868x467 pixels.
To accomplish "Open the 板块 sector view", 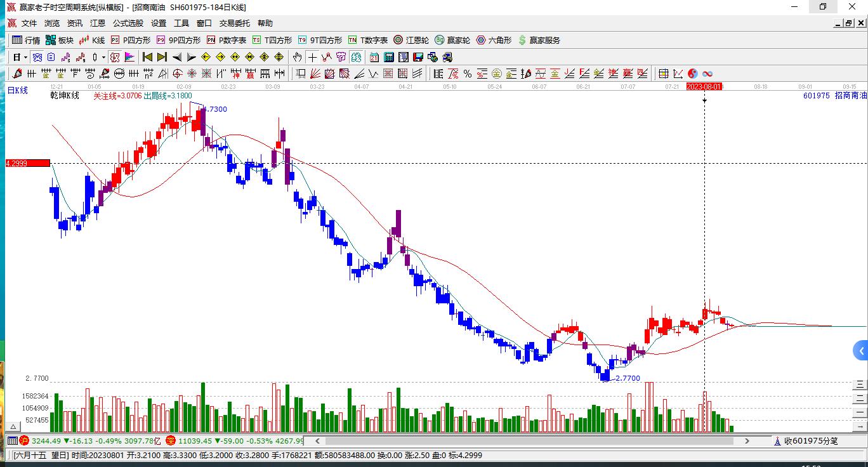I will (60, 40).
